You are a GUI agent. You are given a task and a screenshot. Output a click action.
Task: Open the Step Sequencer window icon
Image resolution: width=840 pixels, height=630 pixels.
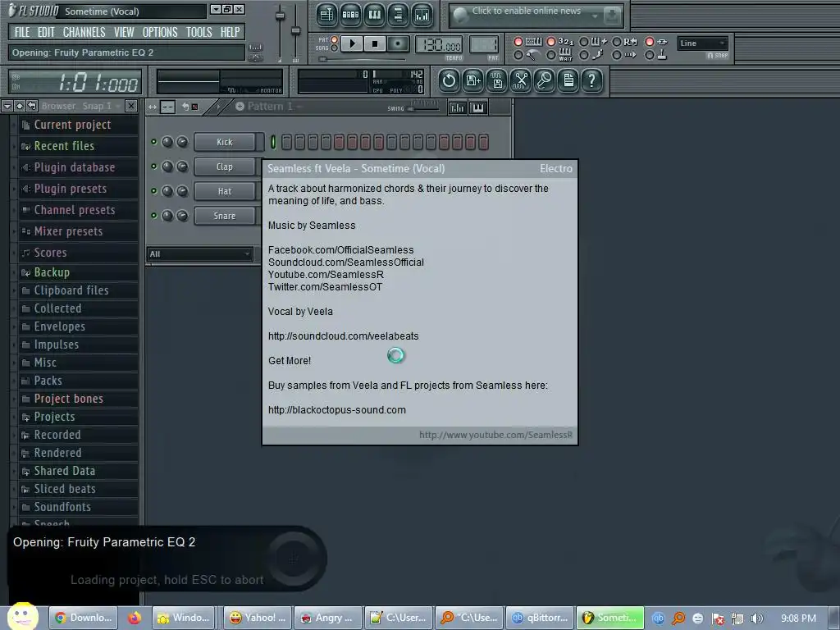point(350,15)
